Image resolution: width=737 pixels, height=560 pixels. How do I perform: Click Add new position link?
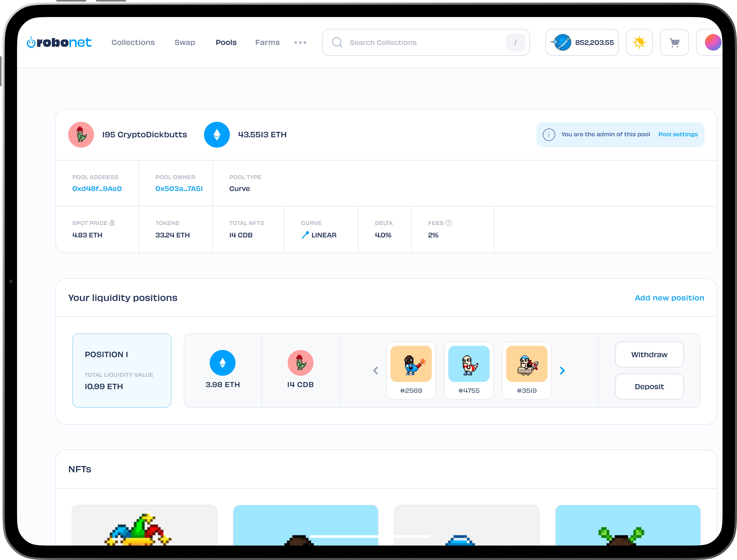coord(669,298)
